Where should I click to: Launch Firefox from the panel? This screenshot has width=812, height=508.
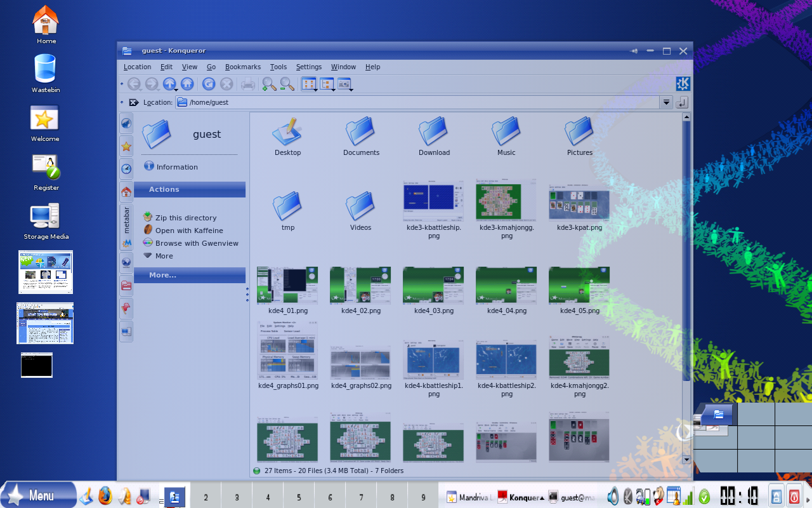105,496
